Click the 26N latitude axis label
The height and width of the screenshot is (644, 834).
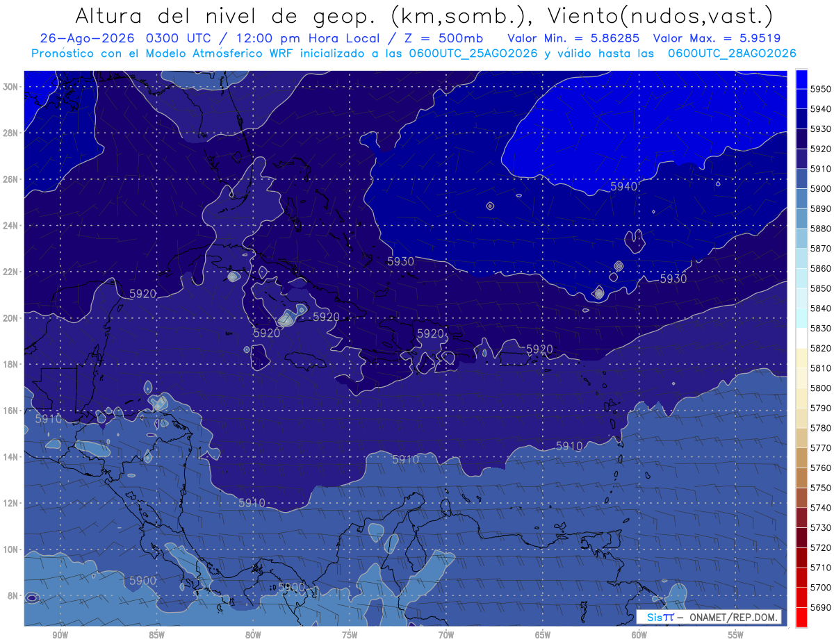click(11, 179)
